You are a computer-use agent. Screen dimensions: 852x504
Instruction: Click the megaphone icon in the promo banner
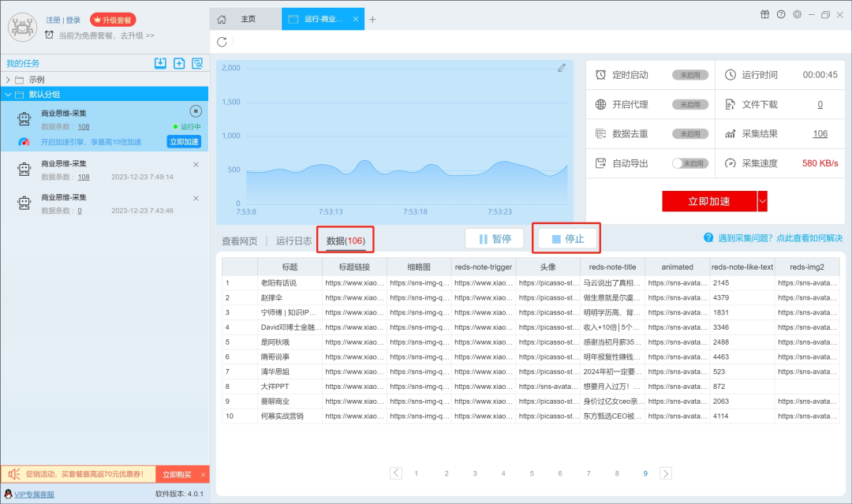tap(14, 474)
